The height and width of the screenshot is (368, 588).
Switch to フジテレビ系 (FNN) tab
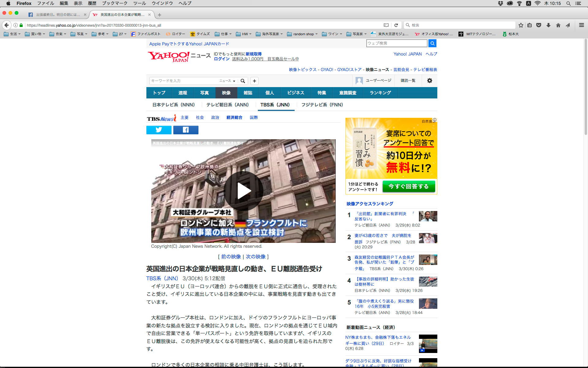[322, 105]
